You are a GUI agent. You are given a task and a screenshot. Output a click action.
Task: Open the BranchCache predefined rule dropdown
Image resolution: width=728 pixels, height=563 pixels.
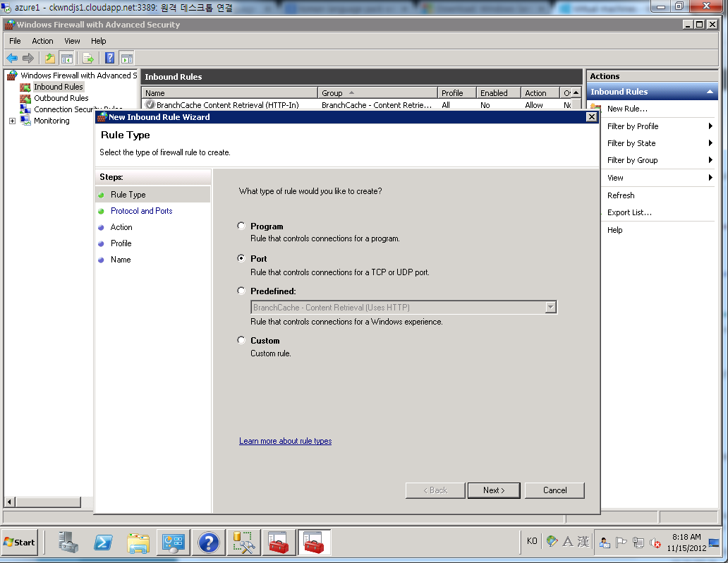point(551,307)
